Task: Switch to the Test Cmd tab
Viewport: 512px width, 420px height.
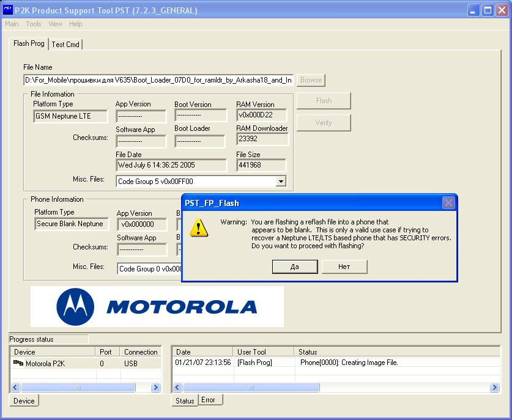Action: (65, 45)
